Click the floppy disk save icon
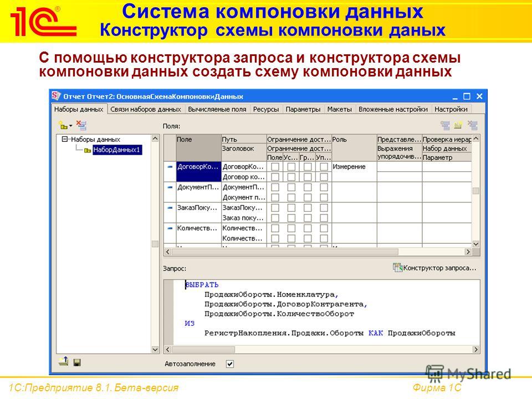 [x=77, y=362]
